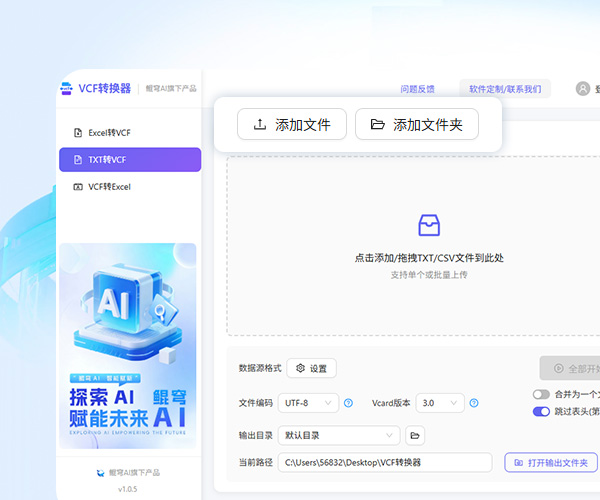
Task: Open the Excel转VCF page
Action: (130, 133)
